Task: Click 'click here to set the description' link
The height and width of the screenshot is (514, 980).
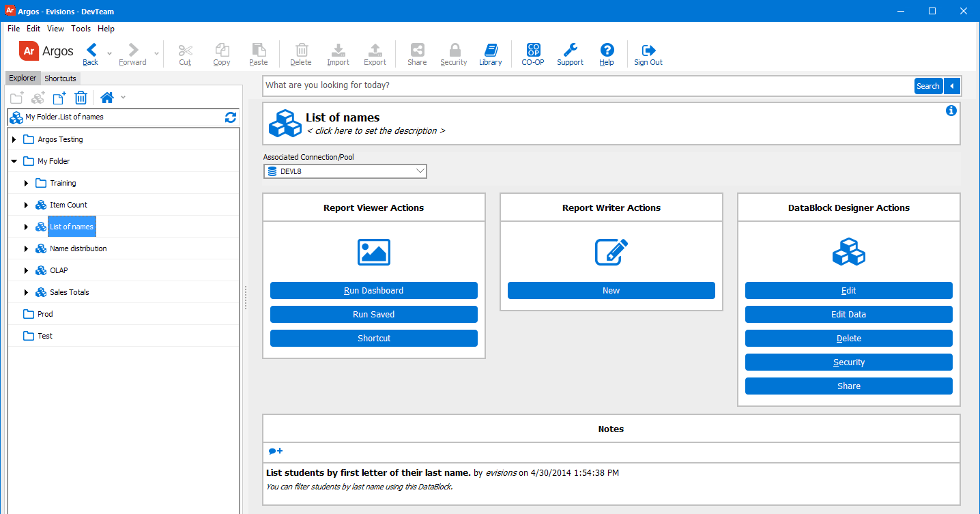Action: tap(376, 131)
